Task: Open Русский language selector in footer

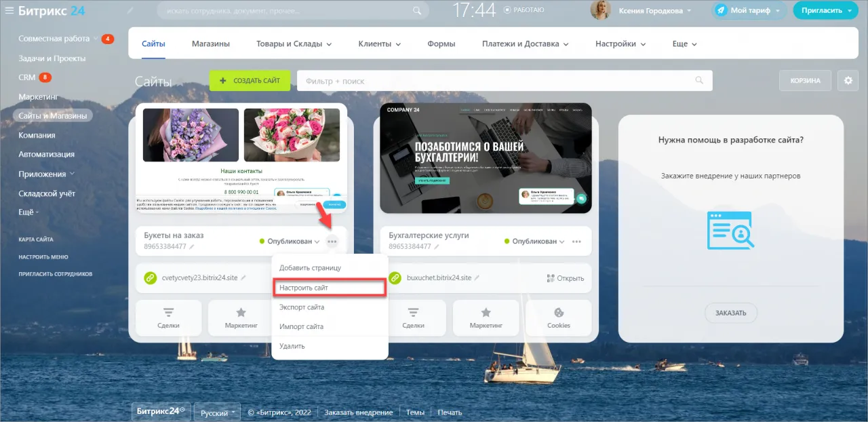Action: point(217,412)
